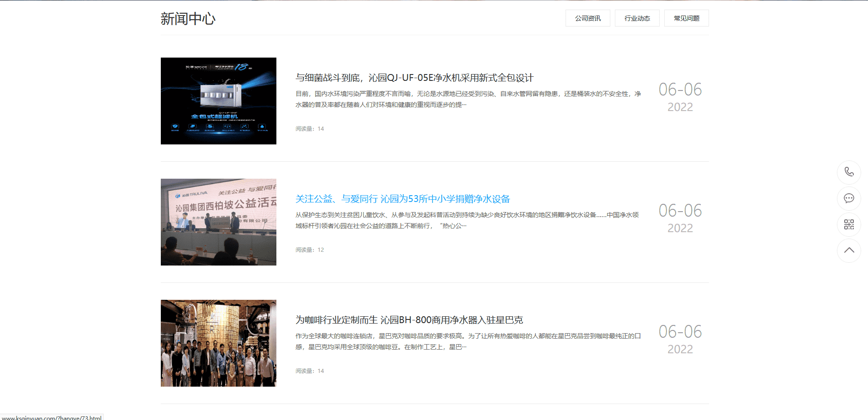Open the 常见问题 tab

click(686, 18)
